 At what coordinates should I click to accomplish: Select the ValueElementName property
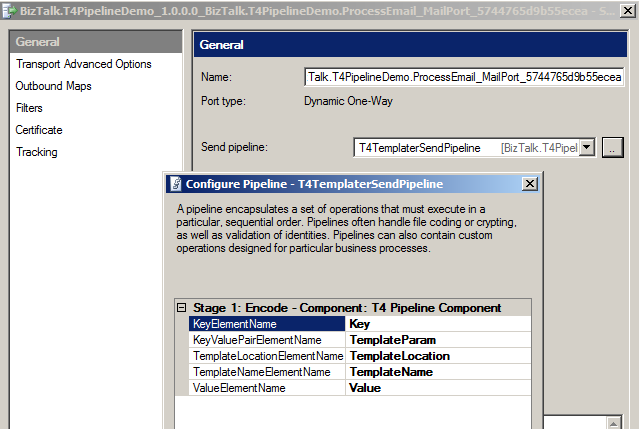click(267, 388)
